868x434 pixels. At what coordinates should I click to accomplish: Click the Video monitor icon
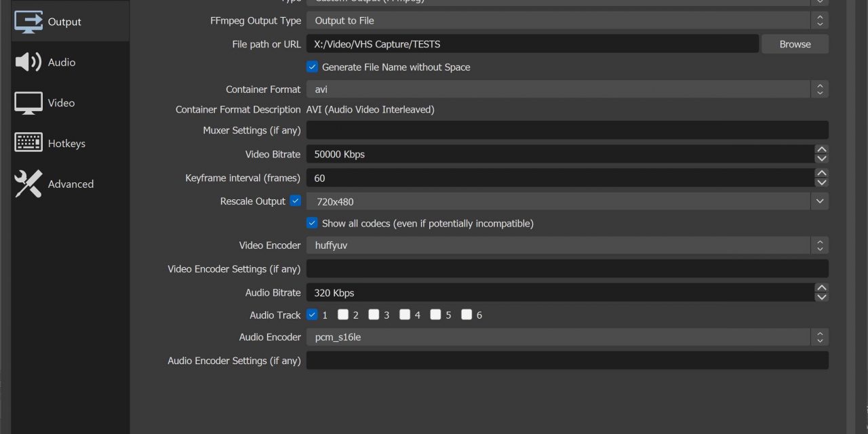click(x=28, y=103)
